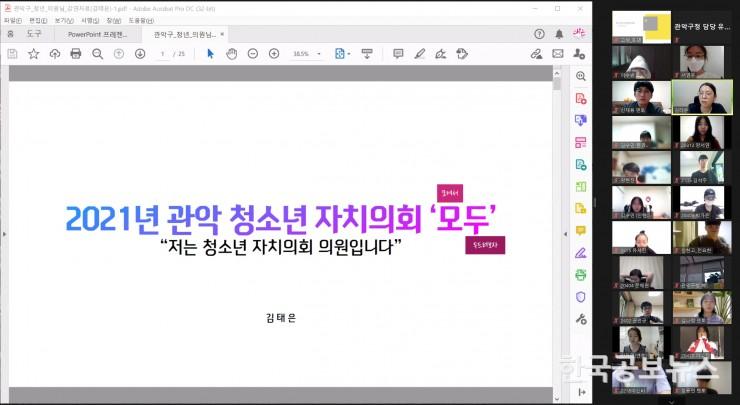Activate the arrow Selection tool
This screenshot has height=405, width=740.
point(210,54)
